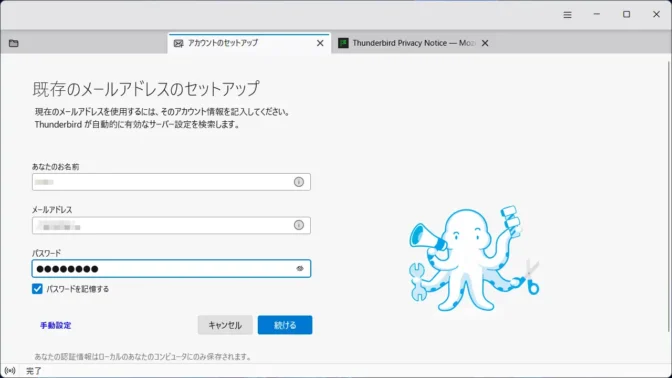Focus the あなたのお名前 input field
Viewport: 672px width, 378px height.
point(171,182)
